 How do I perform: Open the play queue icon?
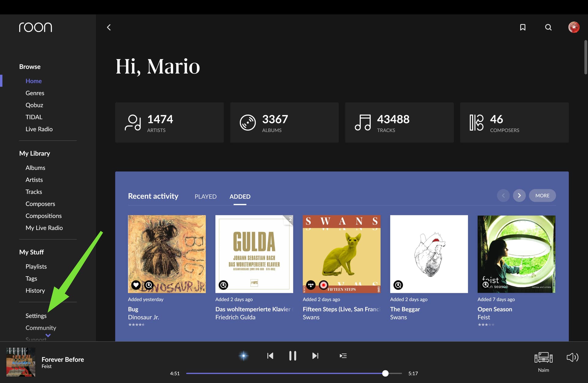[343, 356]
